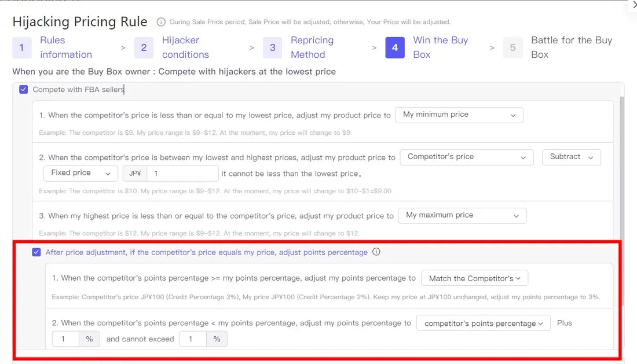The width and height of the screenshot is (637, 364).
Task: Open the Competitor's price dropdown
Action: tap(466, 157)
